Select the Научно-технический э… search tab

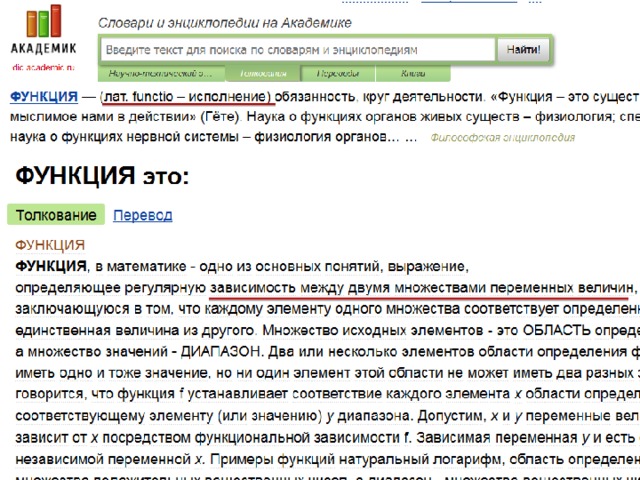(161, 73)
